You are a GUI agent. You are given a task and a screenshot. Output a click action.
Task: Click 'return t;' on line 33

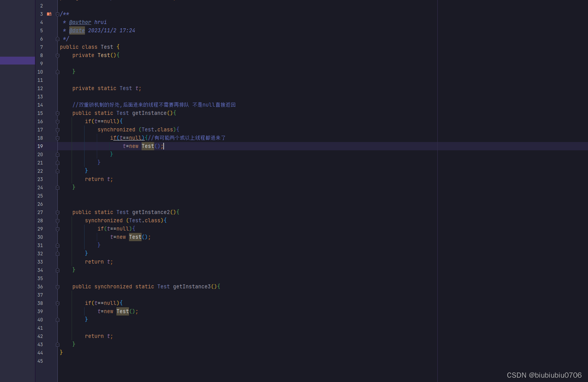tap(99, 262)
